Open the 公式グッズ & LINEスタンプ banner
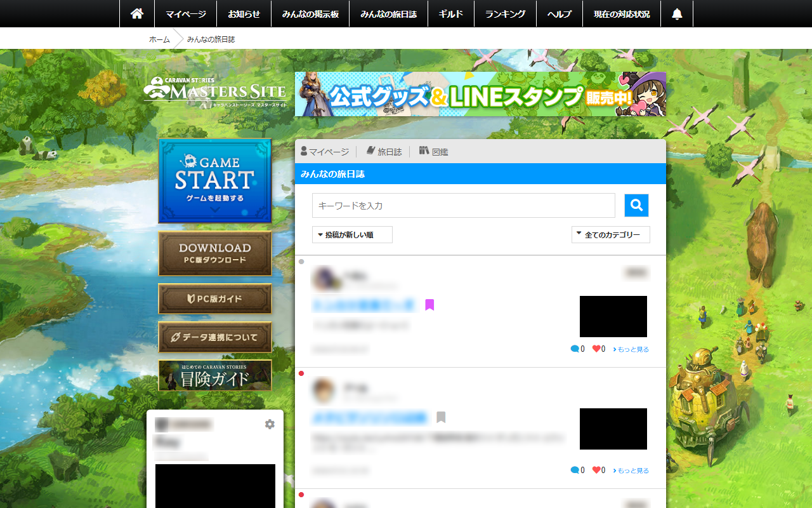 tap(480, 94)
